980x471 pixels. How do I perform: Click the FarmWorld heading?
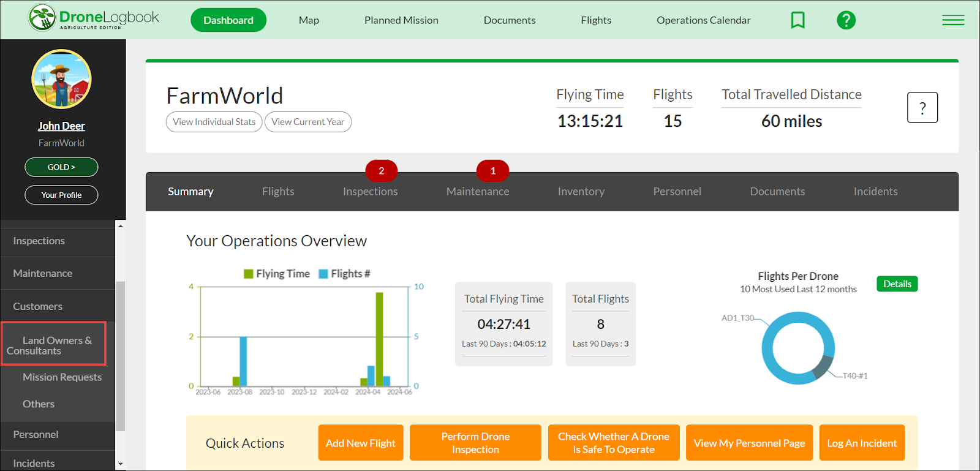pyautogui.click(x=225, y=96)
